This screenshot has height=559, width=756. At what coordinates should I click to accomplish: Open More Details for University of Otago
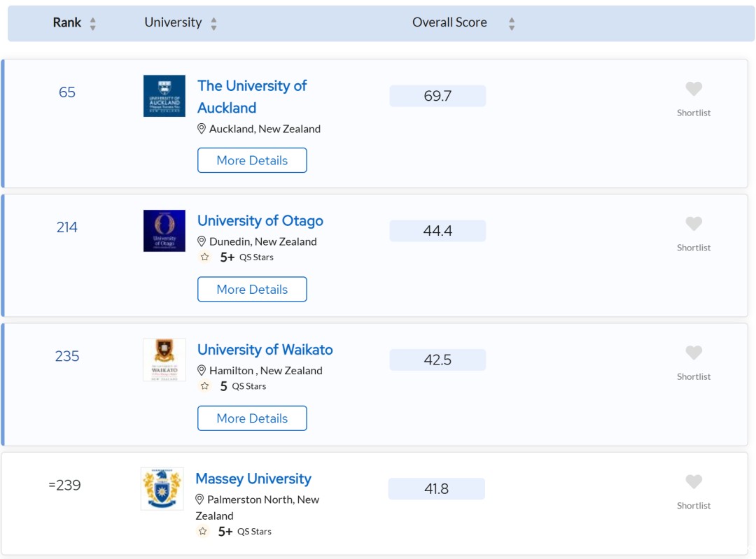pos(252,289)
